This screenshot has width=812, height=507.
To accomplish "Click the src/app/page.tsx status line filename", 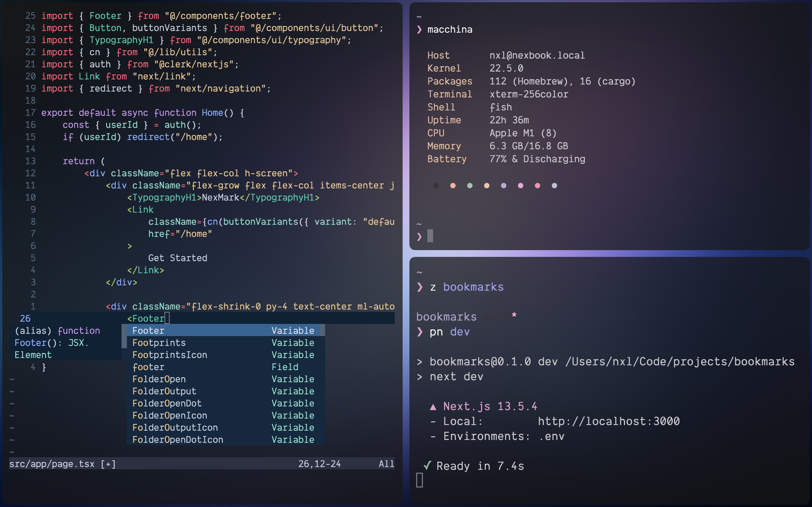I will pyautogui.click(x=52, y=464).
